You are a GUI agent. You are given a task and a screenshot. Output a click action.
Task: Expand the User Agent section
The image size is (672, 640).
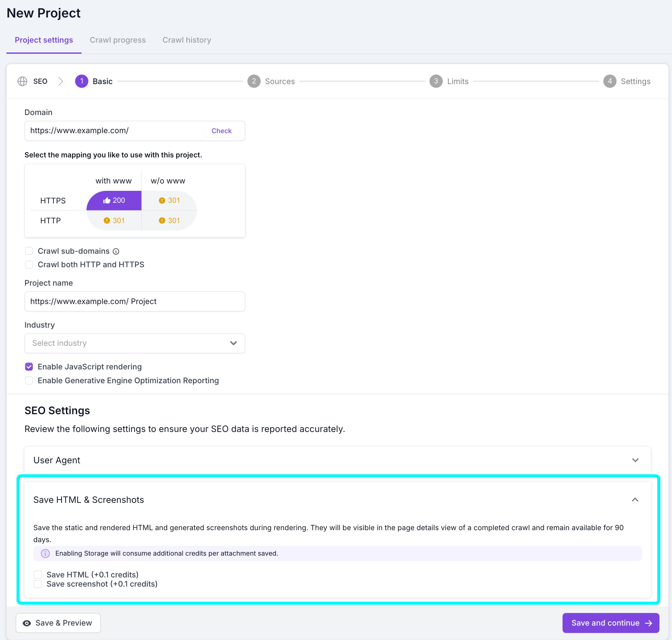pos(635,460)
